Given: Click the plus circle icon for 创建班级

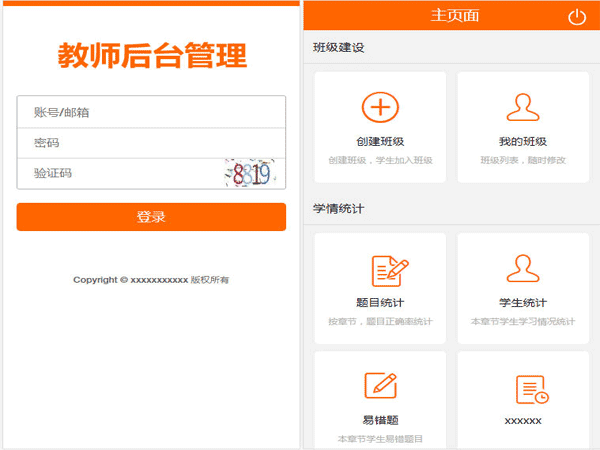Looking at the screenshot, I should (x=380, y=107).
